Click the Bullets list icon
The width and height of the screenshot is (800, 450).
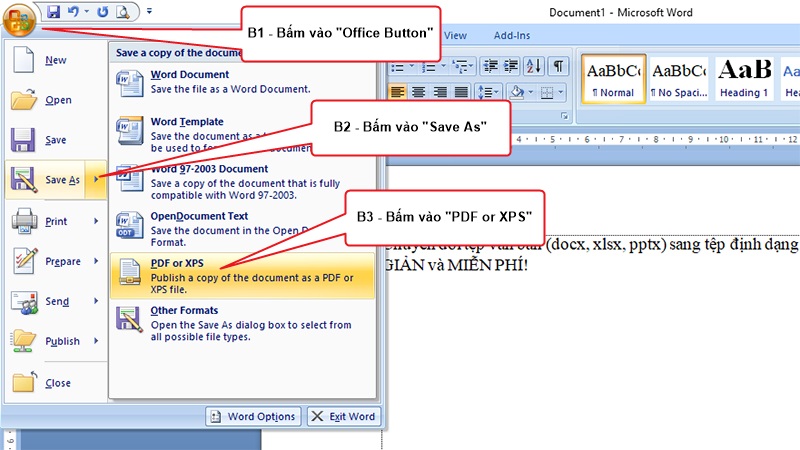point(397,67)
